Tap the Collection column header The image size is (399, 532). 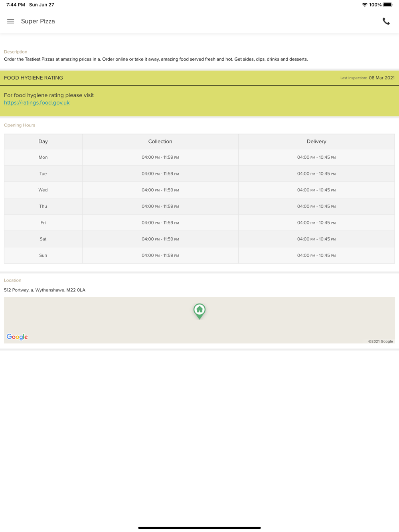[x=160, y=142]
